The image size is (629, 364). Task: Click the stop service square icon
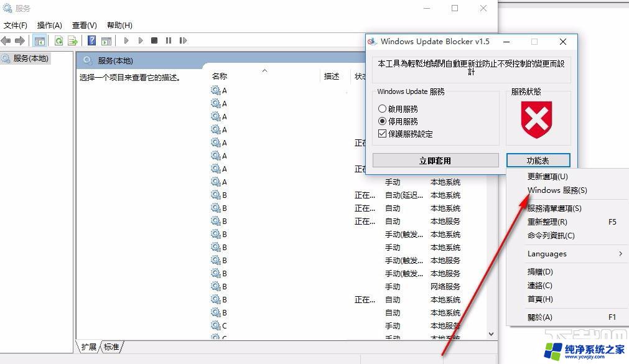154,40
